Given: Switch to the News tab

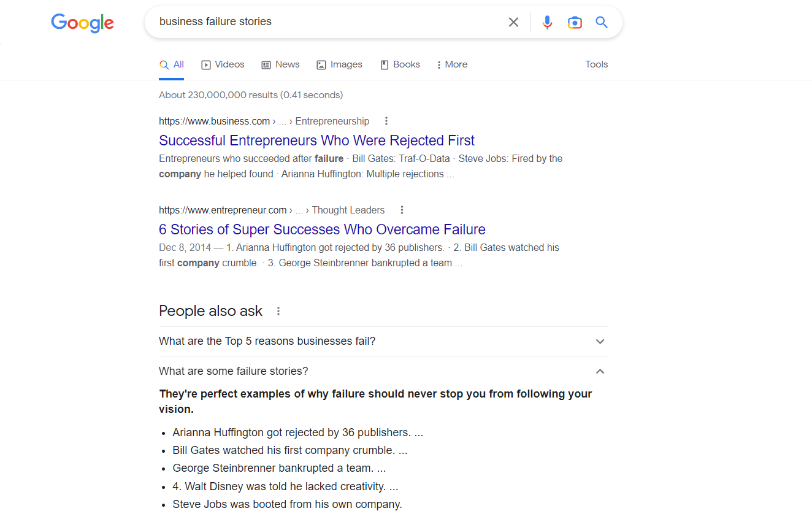Looking at the screenshot, I should pyautogui.click(x=280, y=64).
